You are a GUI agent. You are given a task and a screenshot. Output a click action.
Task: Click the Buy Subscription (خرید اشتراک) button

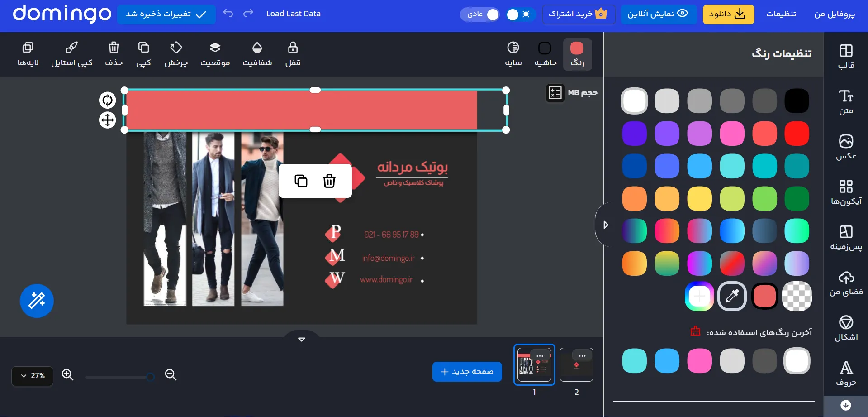pos(579,14)
